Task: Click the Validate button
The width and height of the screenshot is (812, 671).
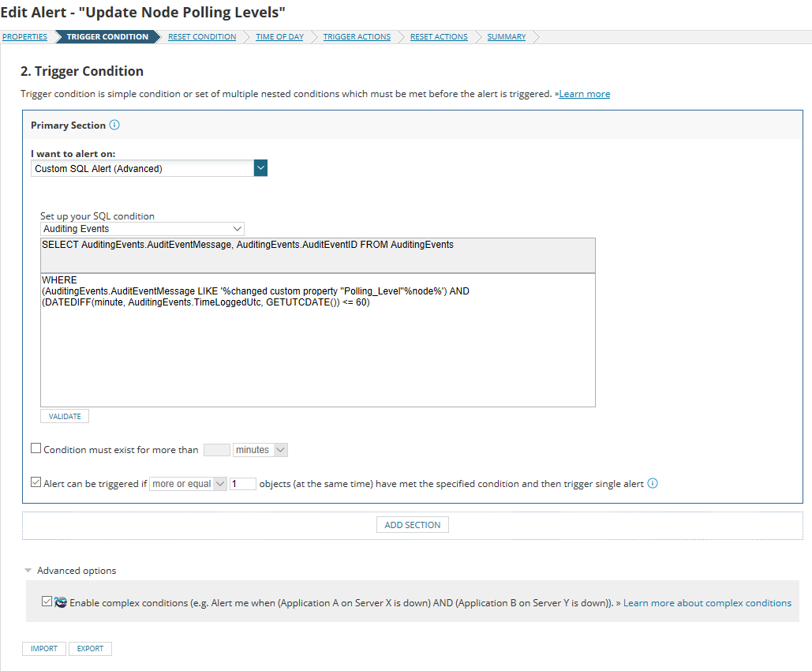Action: point(65,416)
